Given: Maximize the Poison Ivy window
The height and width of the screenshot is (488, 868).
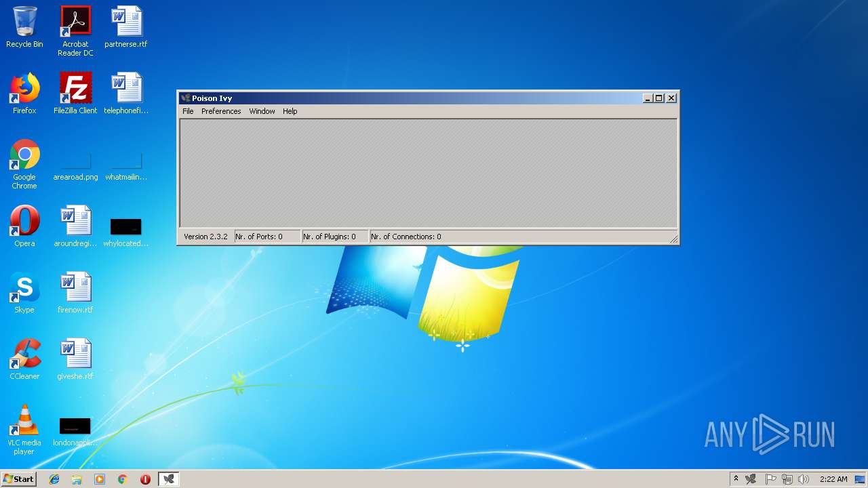Looking at the screenshot, I should tap(659, 98).
